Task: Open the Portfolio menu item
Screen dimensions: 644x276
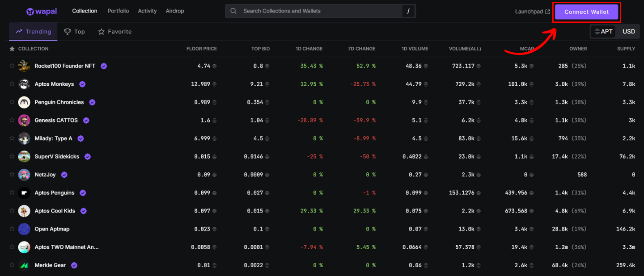Action: pyautogui.click(x=118, y=11)
